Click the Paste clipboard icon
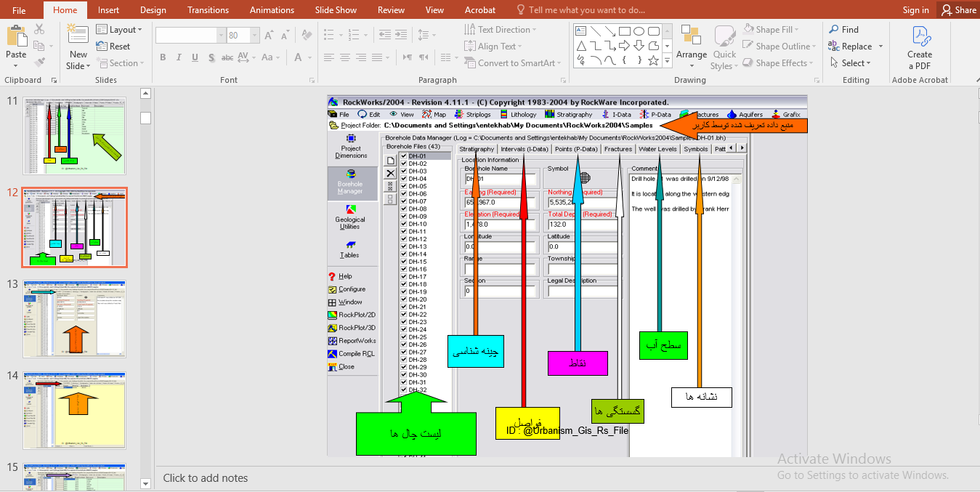980x492 pixels. coord(16,36)
